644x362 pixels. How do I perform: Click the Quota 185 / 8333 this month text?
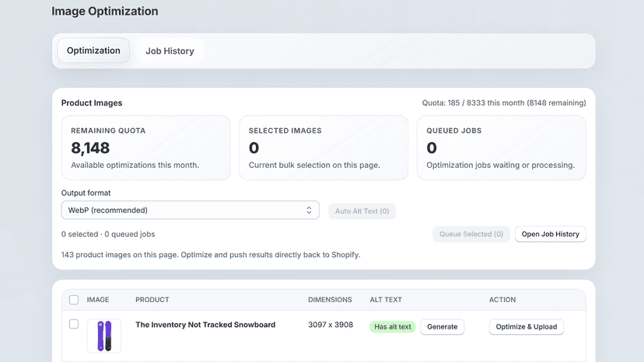504,103
